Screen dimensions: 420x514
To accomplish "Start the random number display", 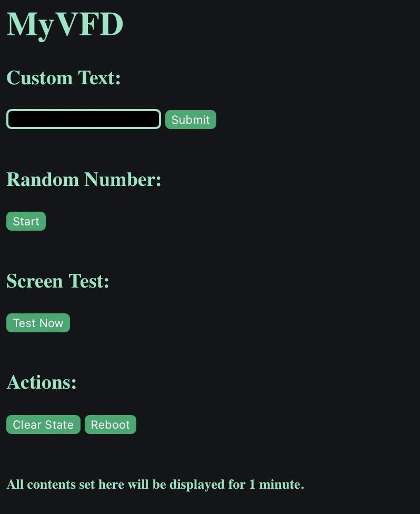I will [26, 221].
